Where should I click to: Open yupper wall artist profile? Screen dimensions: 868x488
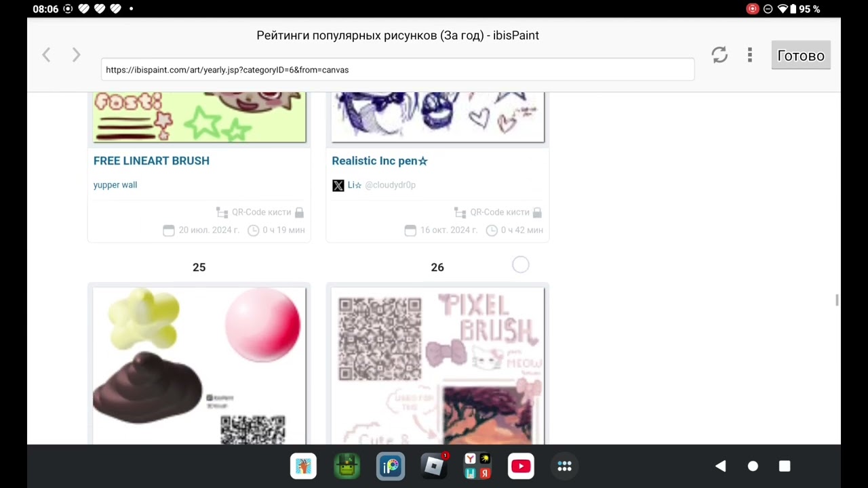(x=115, y=185)
